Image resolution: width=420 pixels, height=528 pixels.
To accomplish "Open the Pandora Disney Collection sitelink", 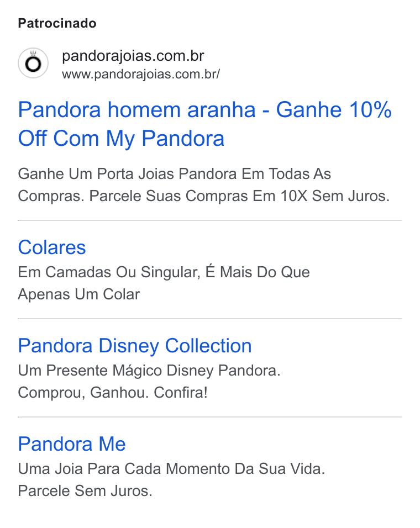I will tap(135, 346).
